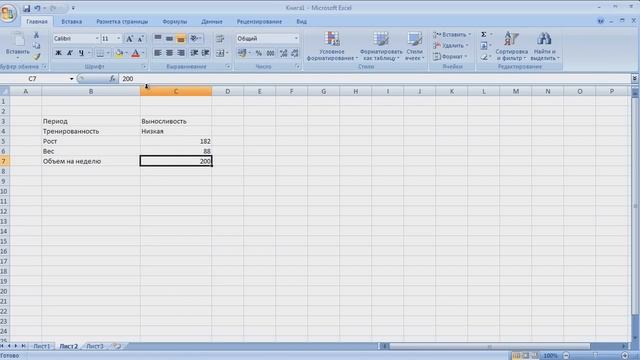Select column D header
Screen dimensions: 640x360
coord(227,91)
